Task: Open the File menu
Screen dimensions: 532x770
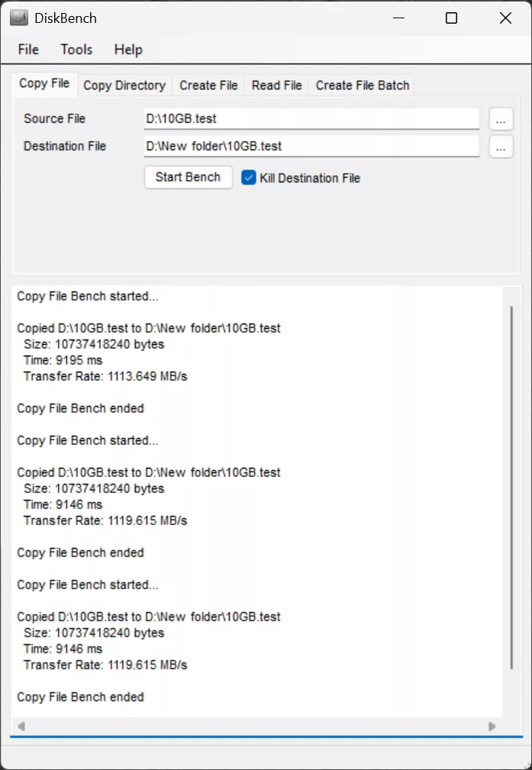Action: tap(28, 50)
